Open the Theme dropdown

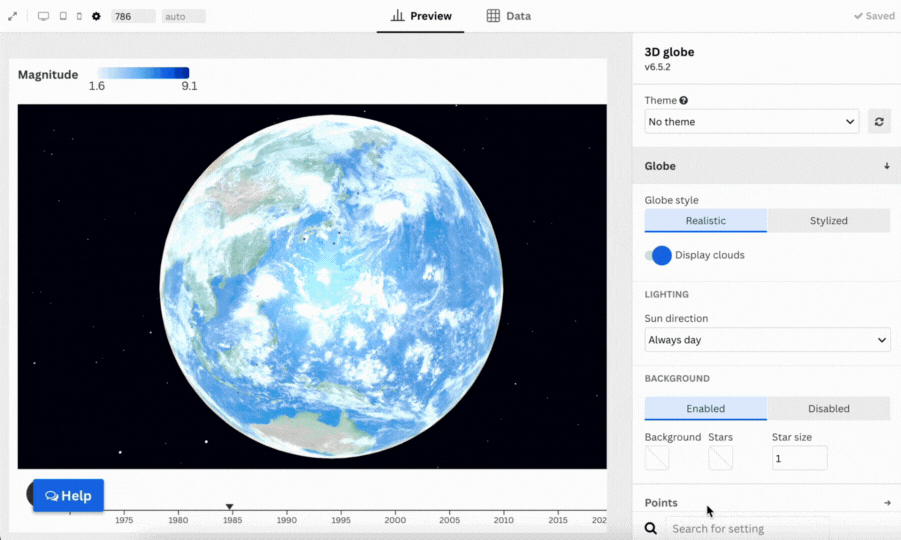[x=751, y=122]
